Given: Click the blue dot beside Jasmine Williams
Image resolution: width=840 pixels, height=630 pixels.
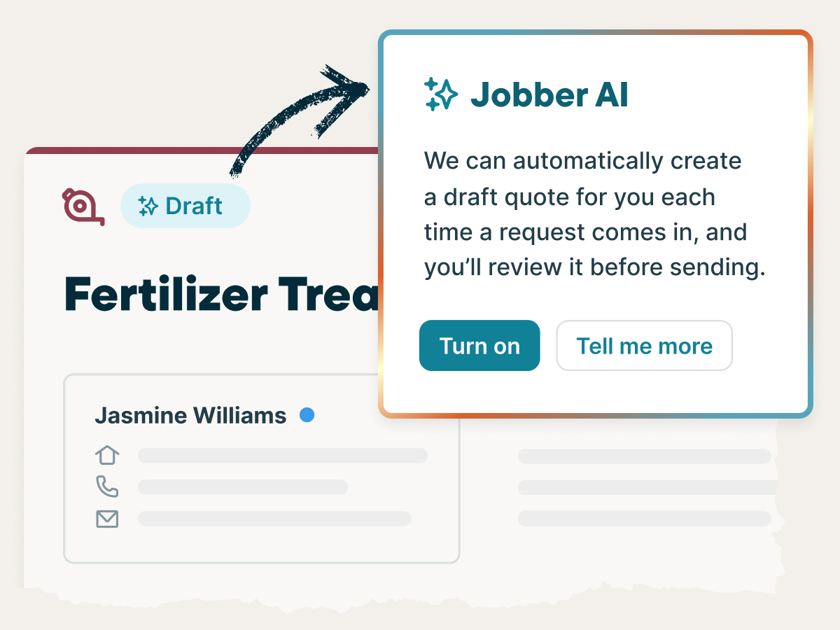Looking at the screenshot, I should pos(307,415).
